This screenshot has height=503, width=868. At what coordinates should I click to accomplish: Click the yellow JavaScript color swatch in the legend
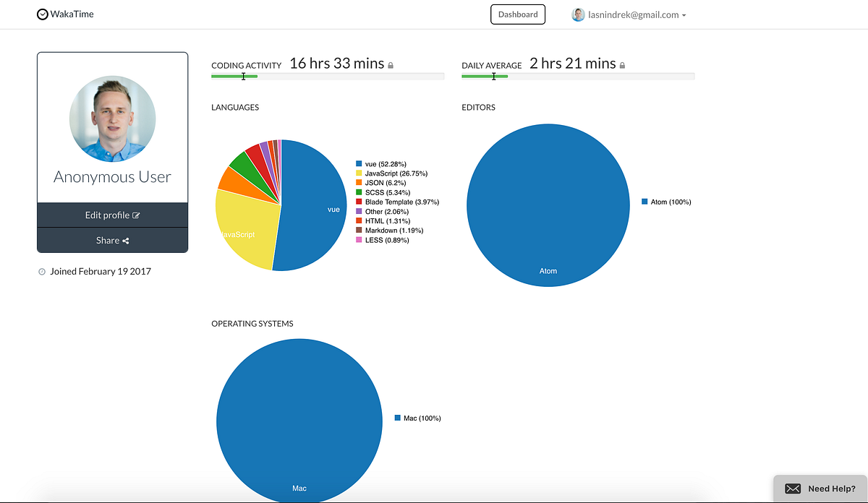(359, 173)
